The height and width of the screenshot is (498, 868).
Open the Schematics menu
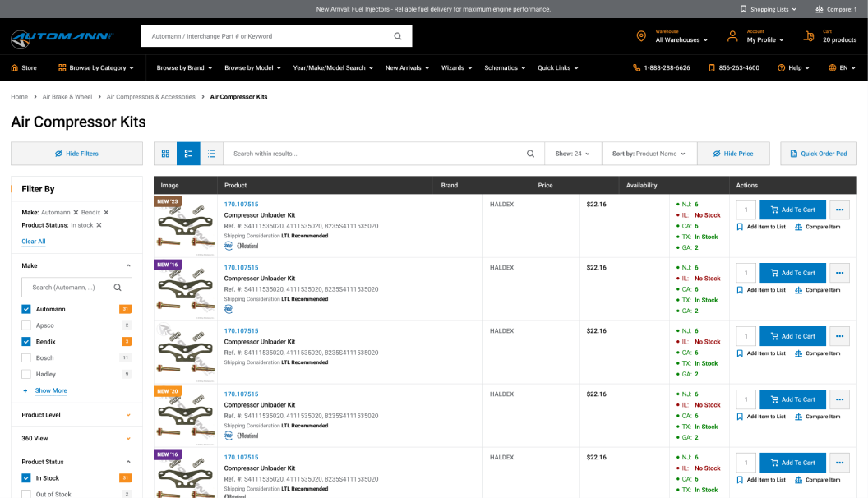click(x=505, y=67)
